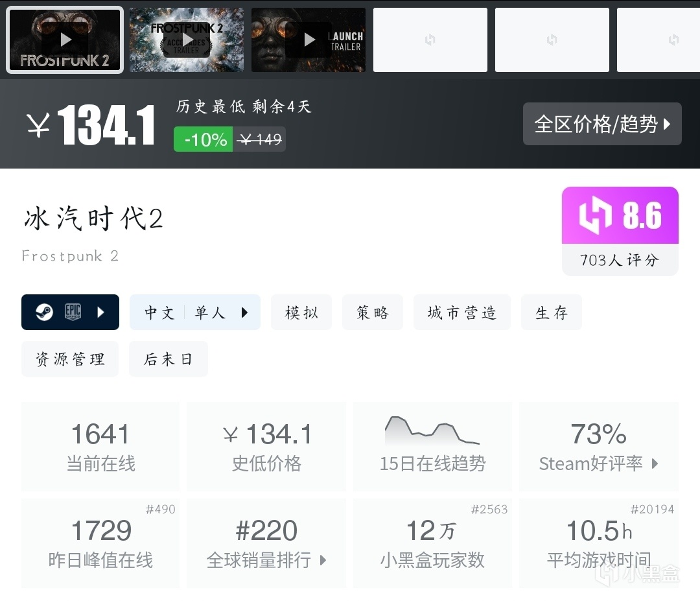The image size is (700, 601).
Task: Expand the platform selector arrow
Action: (x=101, y=312)
